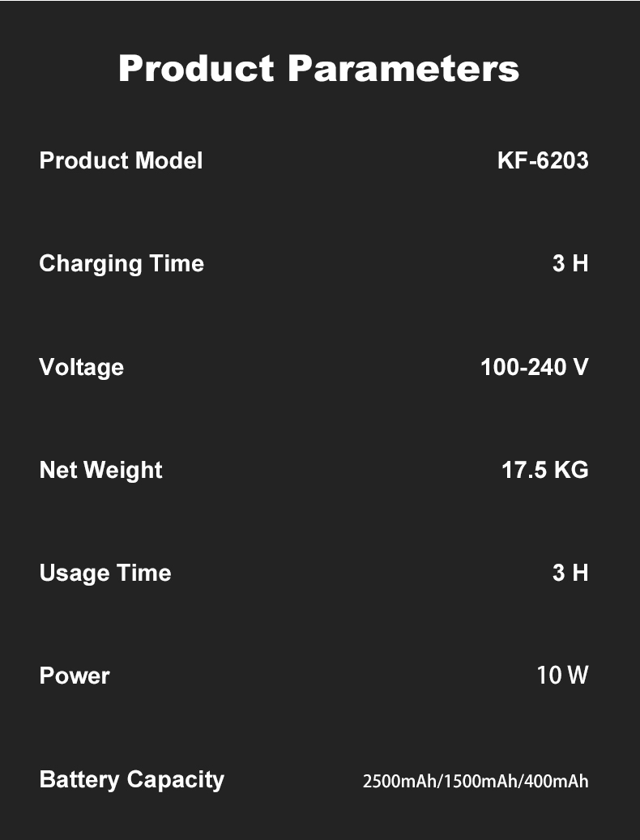Screen dimensions: 640x840
Task: Select the Battery Capacity label
Action: (132, 781)
